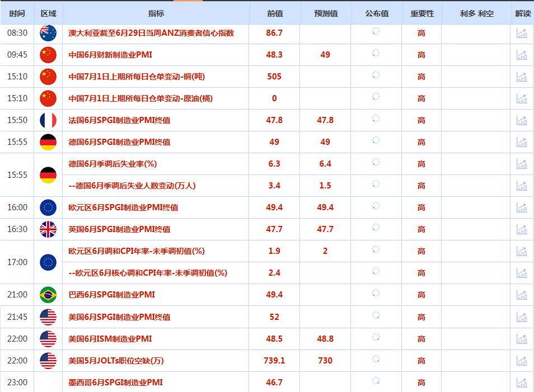Open chart icon for 欧元区6月调和CPI年率 row

coord(522,251)
